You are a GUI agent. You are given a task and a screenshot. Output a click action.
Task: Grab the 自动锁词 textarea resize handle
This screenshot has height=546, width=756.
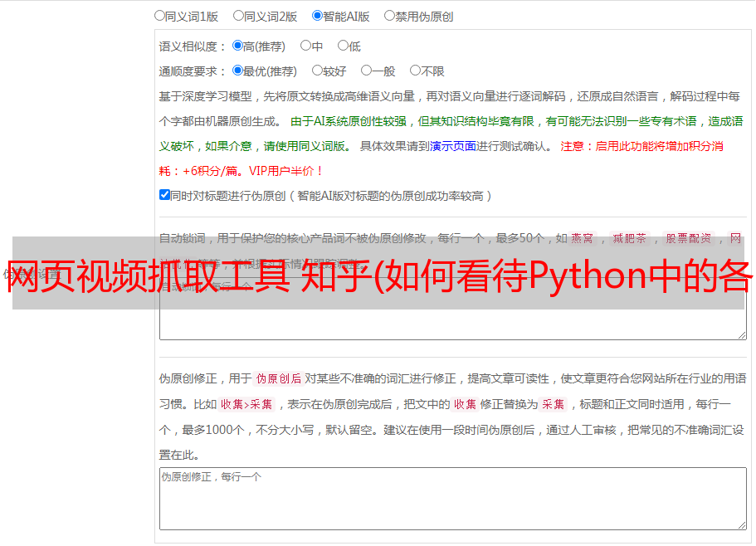742,335
